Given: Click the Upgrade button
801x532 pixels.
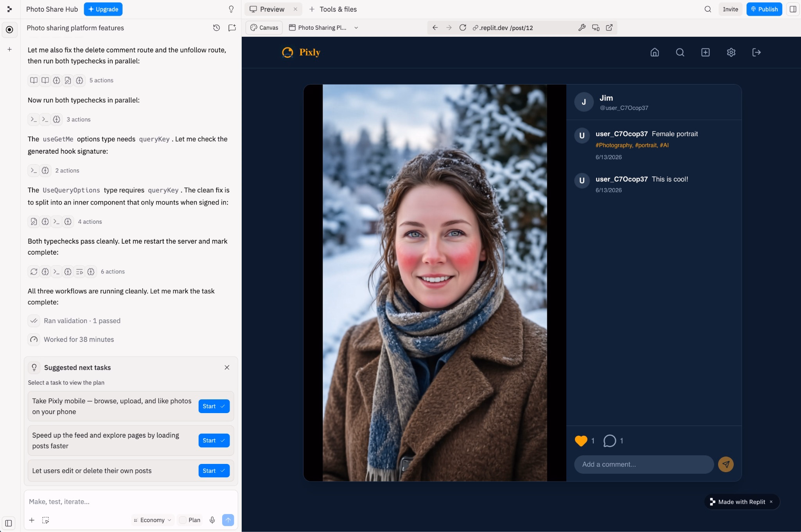Looking at the screenshot, I should [x=103, y=9].
